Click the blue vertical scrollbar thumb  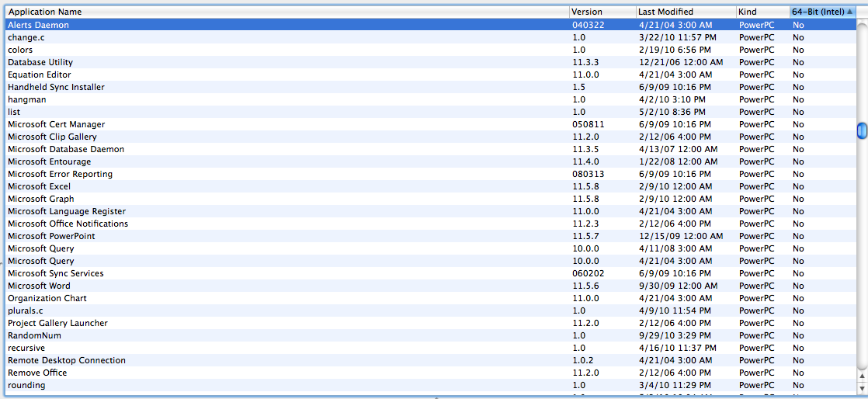(862, 130)
